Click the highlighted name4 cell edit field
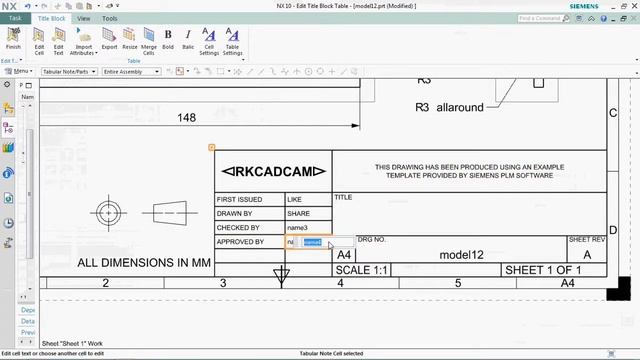The image size is (640, 360). (327, 242)
